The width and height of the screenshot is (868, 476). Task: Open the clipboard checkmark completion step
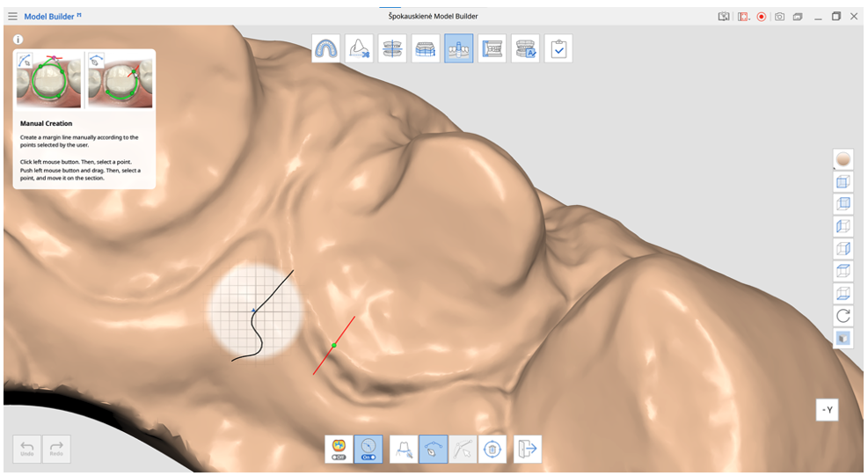(x=558, y=48)
